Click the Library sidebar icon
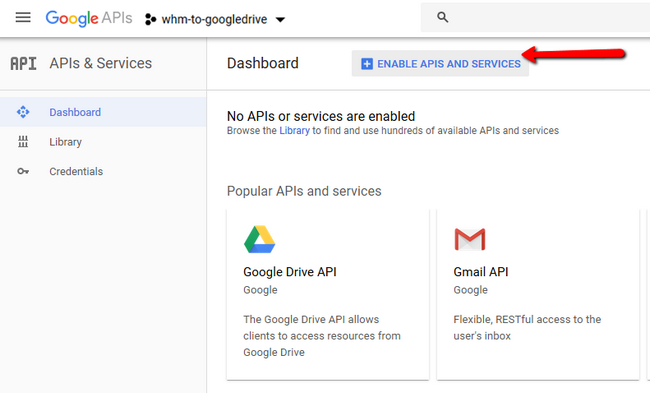 23,142
